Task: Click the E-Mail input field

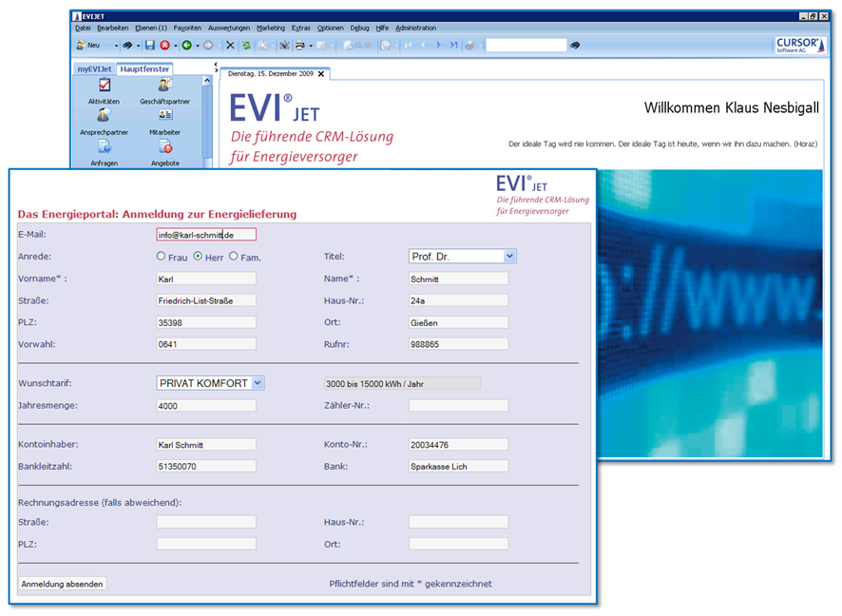Action: point(206,235)
